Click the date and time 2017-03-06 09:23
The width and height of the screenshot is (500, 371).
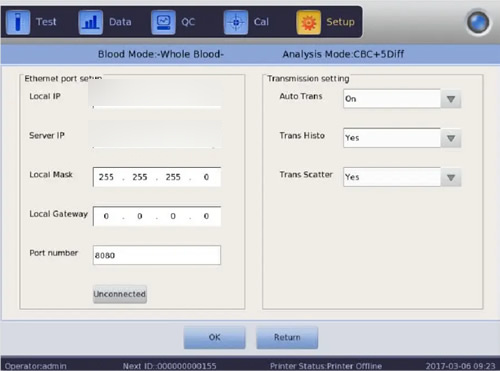(x=460, y=366)
